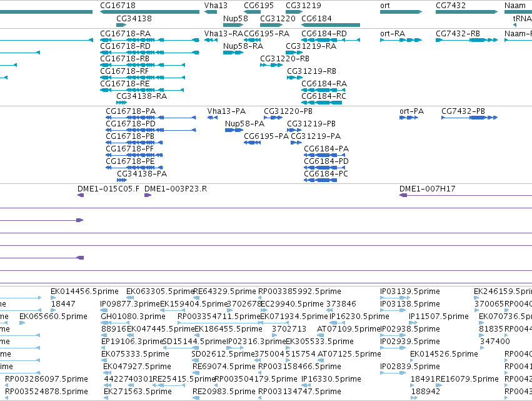Viewport: 532px width, 401px height.
Task: Select the DME1-007H17 clone label
Action: (428, 189)
